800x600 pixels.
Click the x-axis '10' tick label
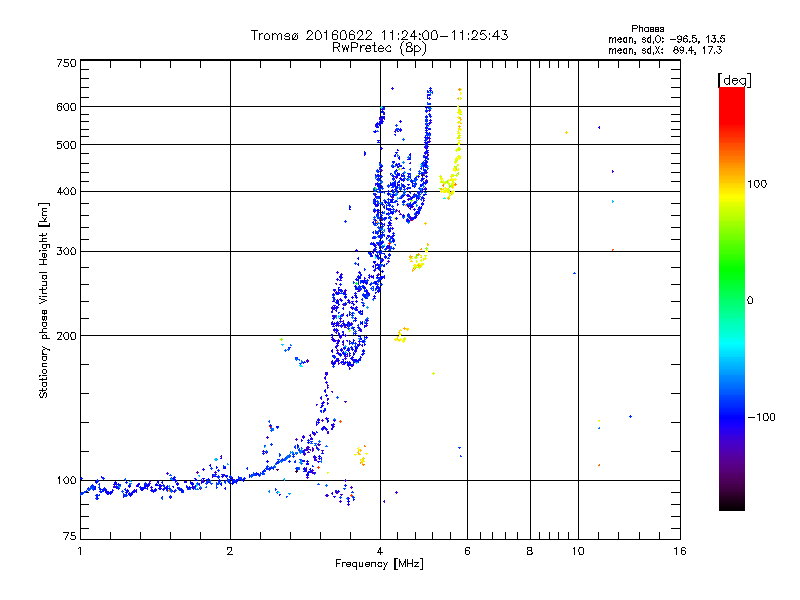coord(578,551)
